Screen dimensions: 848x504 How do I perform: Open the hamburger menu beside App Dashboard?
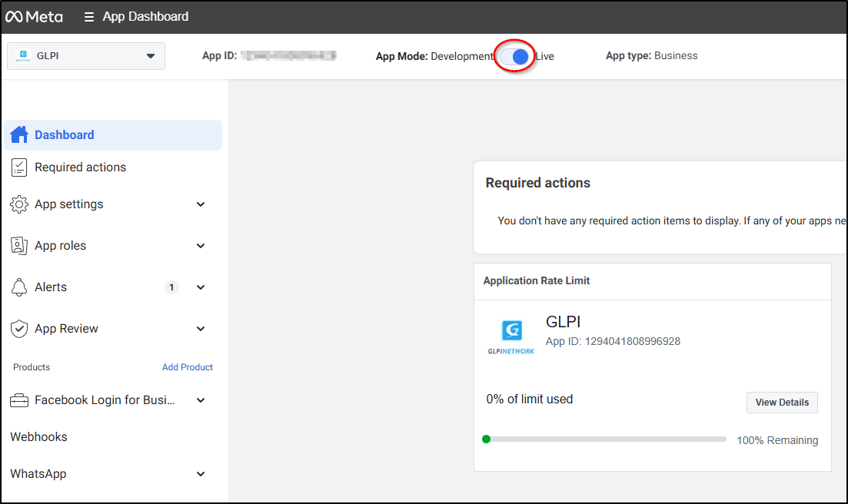89,17
